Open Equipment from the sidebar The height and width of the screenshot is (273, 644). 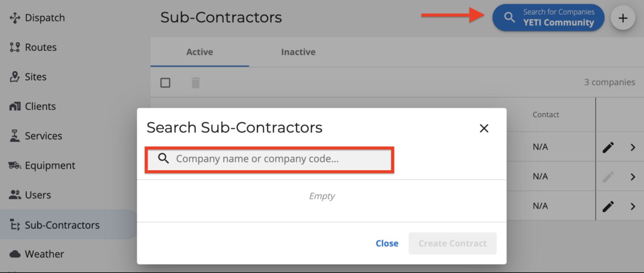pos(42,166)
